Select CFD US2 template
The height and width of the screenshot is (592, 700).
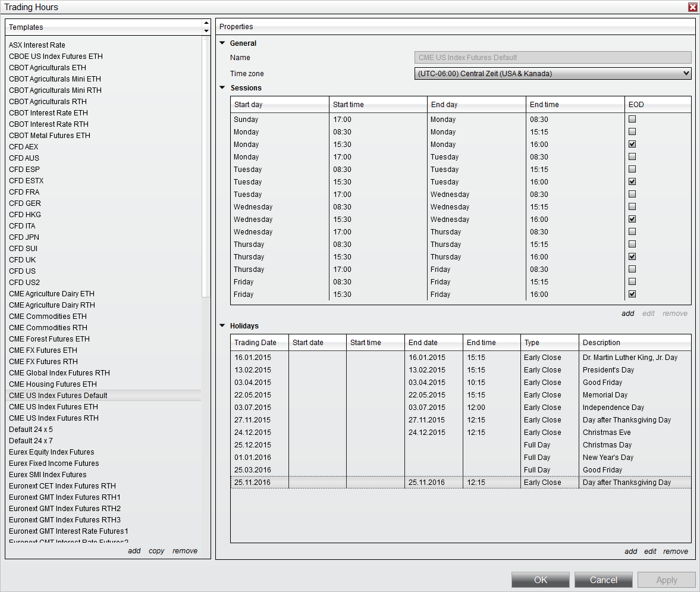click(x=103, y=282)
